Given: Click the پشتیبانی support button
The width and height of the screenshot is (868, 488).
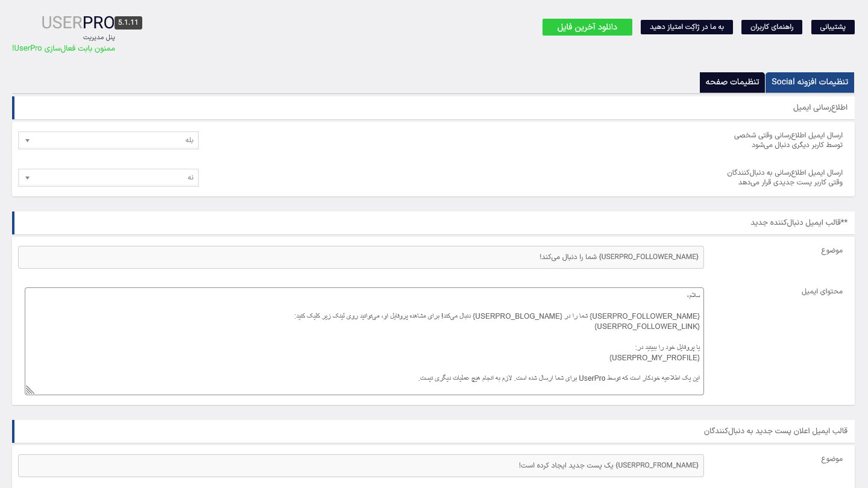Looking at the screenshot, I should pos(832,27).
